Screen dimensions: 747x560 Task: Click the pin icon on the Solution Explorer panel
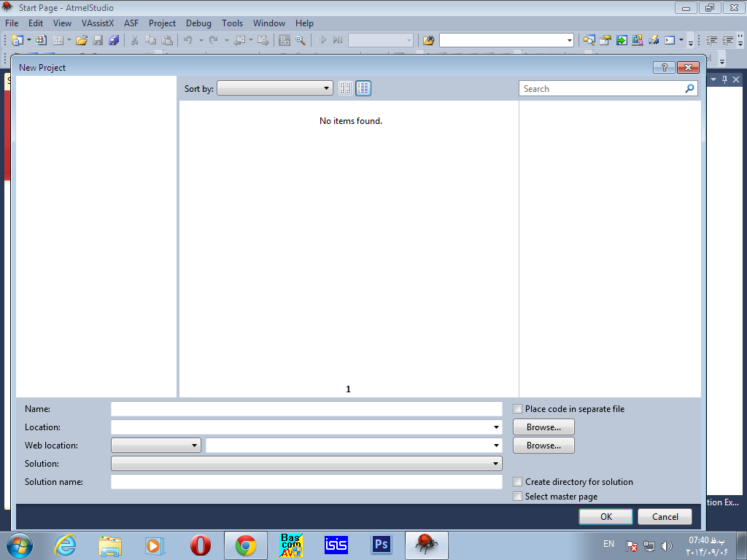coord(724,79)
